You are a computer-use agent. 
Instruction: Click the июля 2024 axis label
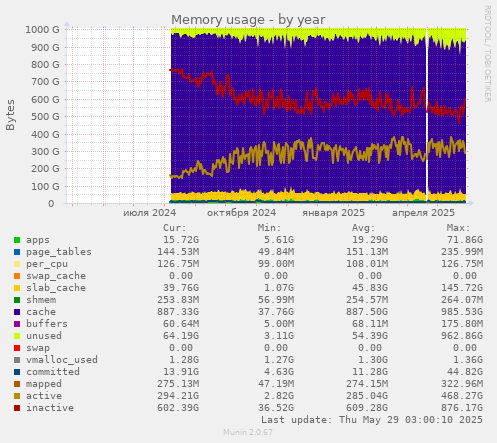pos(150,213)
